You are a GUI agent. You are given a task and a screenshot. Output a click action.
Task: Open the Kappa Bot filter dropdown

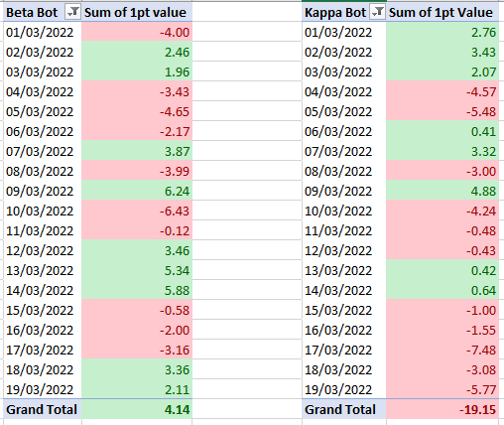(377, 13)
